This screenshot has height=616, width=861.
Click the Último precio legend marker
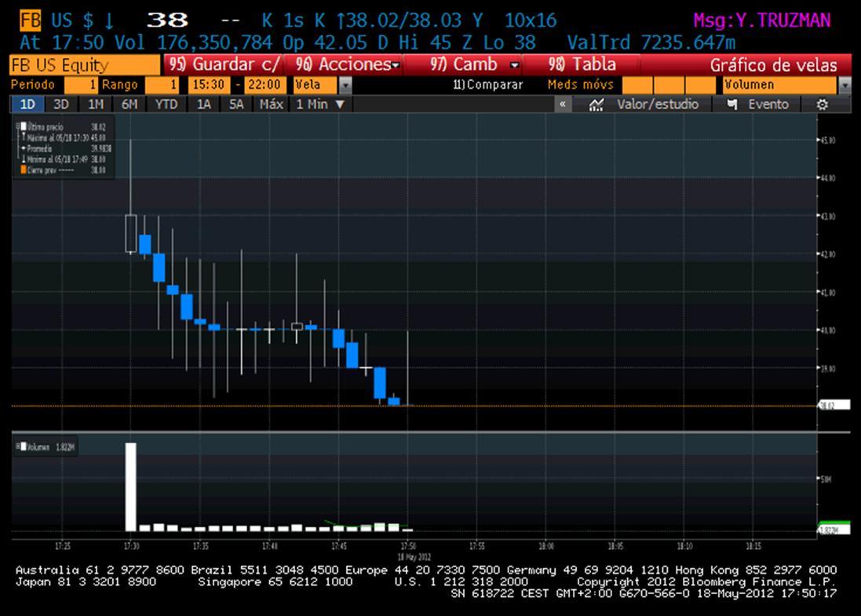(24, 126)
